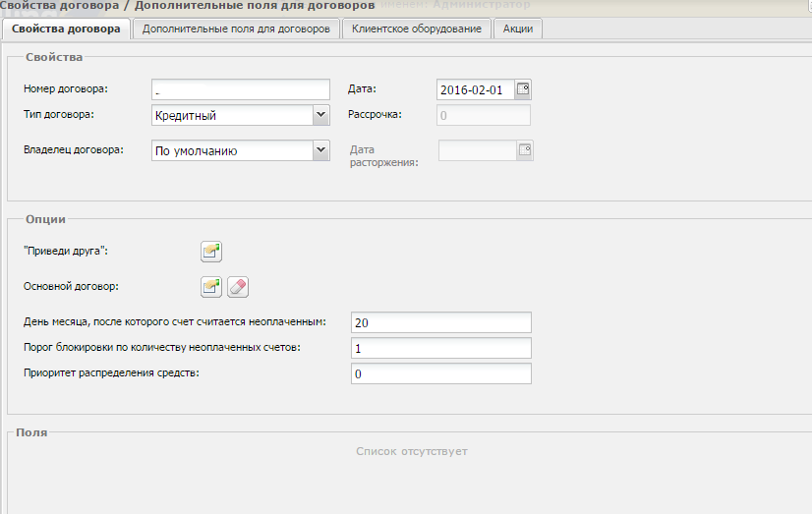Switch to the Акции tab
Screen dimensions: 812x514
click(518, 29)
